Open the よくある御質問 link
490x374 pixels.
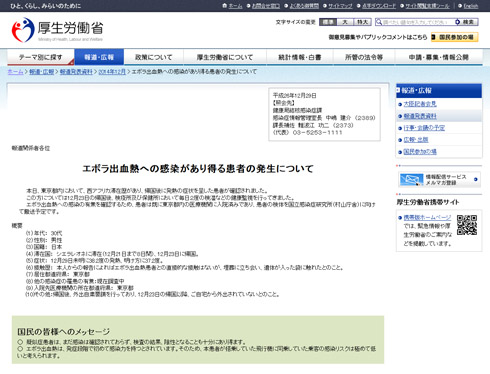[x=304, y=6]
